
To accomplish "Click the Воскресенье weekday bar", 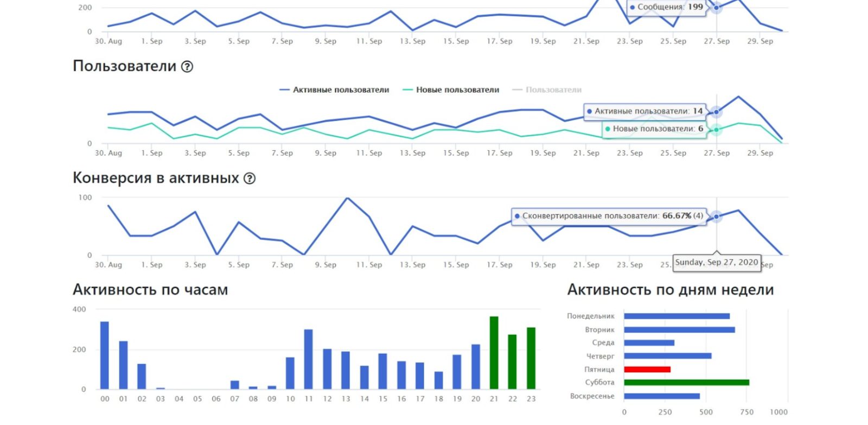I will pyautogui.click(x=662, y=396).
